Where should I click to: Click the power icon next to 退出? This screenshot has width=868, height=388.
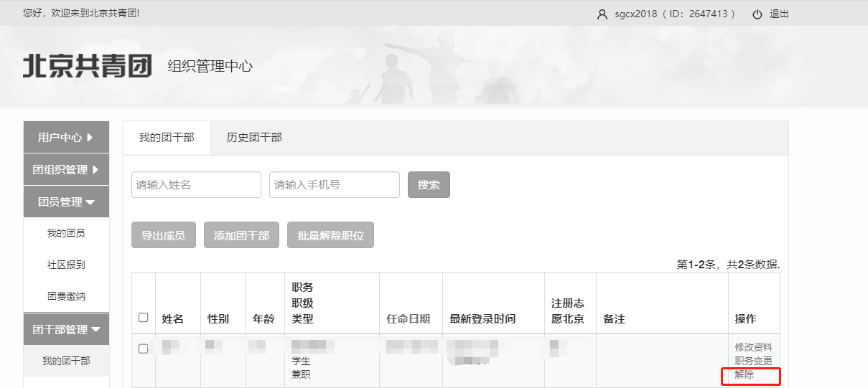(x=757, y=14)
